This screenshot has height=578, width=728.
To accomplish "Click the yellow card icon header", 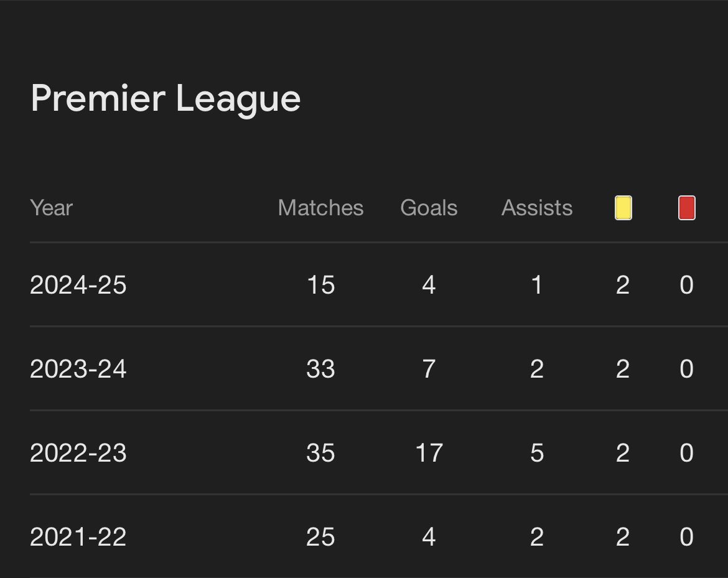I will pyautogui.click(x=623, y=208).
